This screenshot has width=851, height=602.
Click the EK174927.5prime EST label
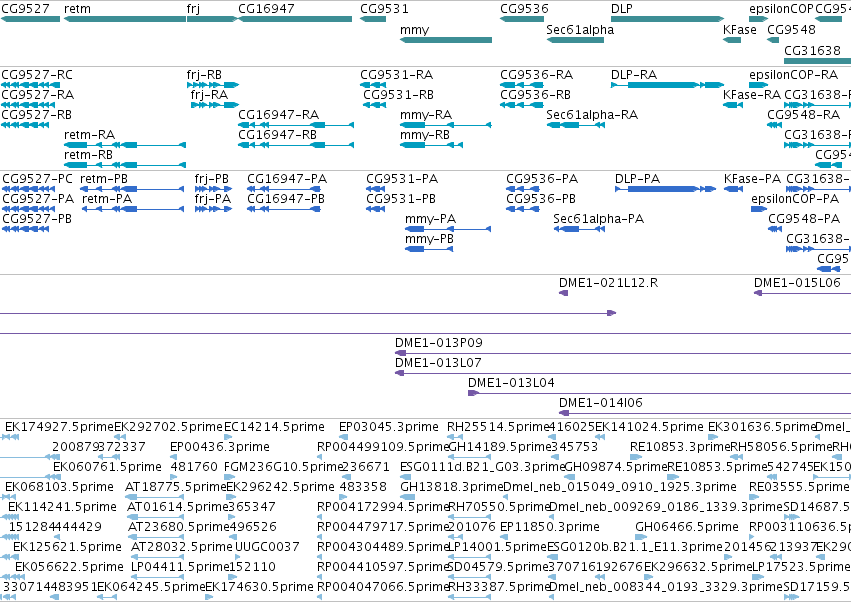pos(60,427)
